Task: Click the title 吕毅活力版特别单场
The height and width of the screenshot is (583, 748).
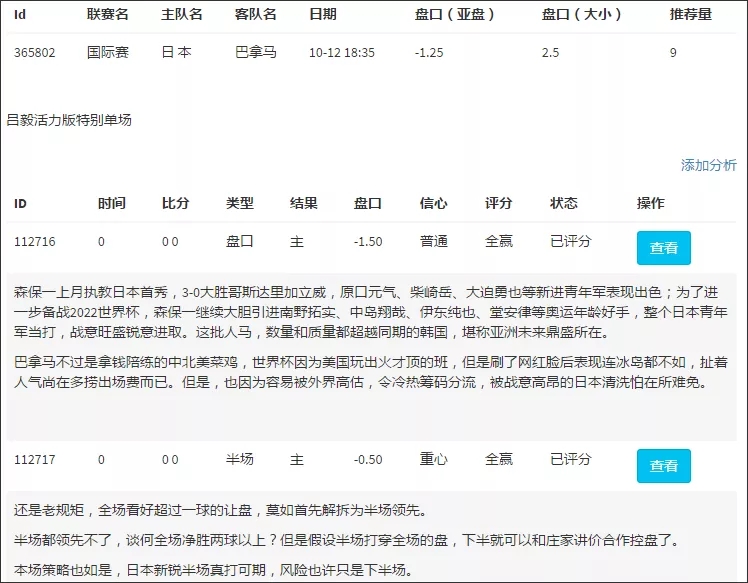Action: point(69,120)
